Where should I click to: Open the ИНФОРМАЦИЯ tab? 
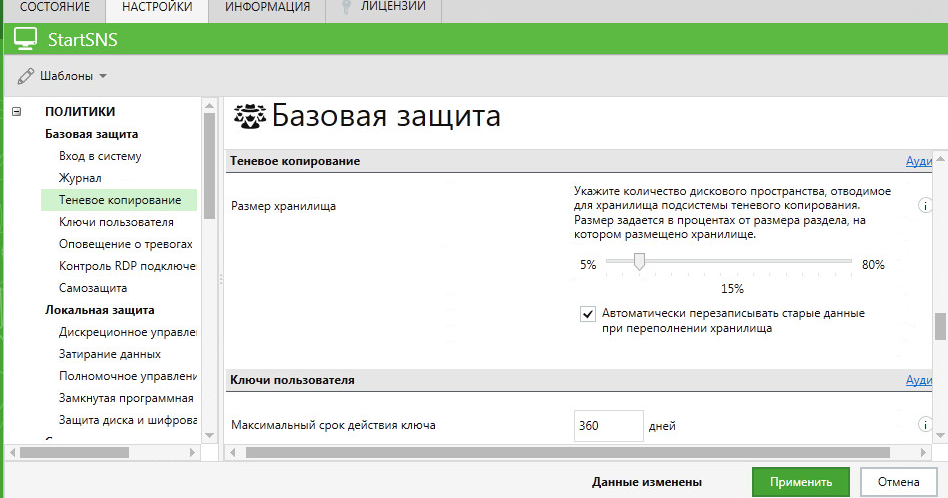pos(267,7)
